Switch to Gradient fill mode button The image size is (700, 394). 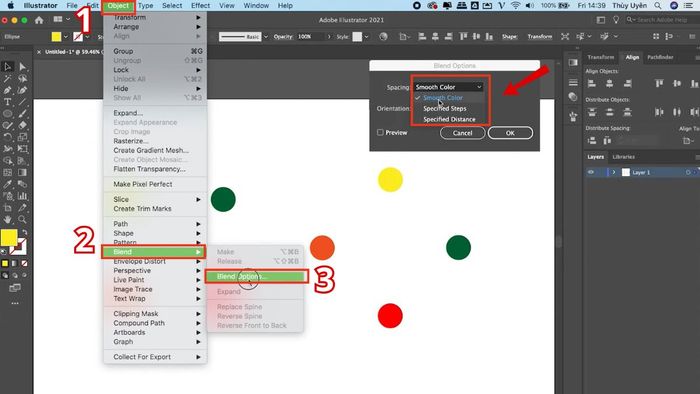click(x=14, y=264)
